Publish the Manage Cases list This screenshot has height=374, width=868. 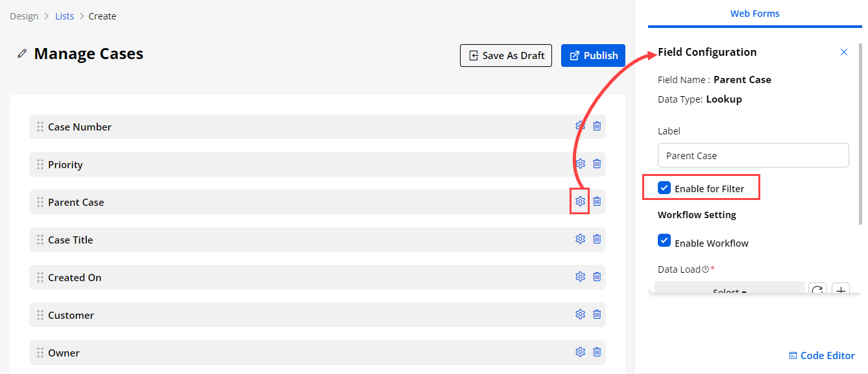[x=593, y=56]
